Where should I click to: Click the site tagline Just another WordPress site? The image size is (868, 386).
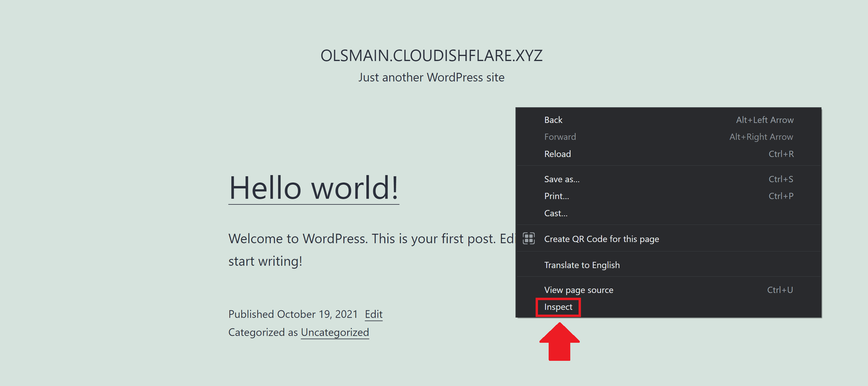(431, 78)
